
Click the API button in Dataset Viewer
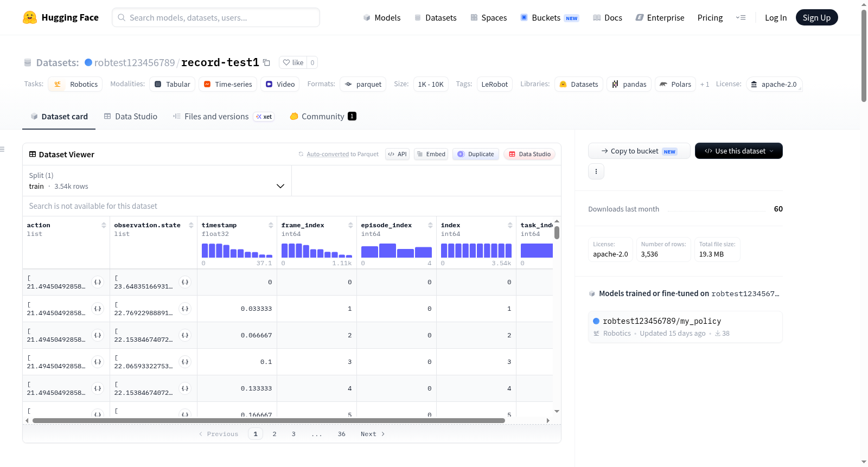click(x=397, y=154)
